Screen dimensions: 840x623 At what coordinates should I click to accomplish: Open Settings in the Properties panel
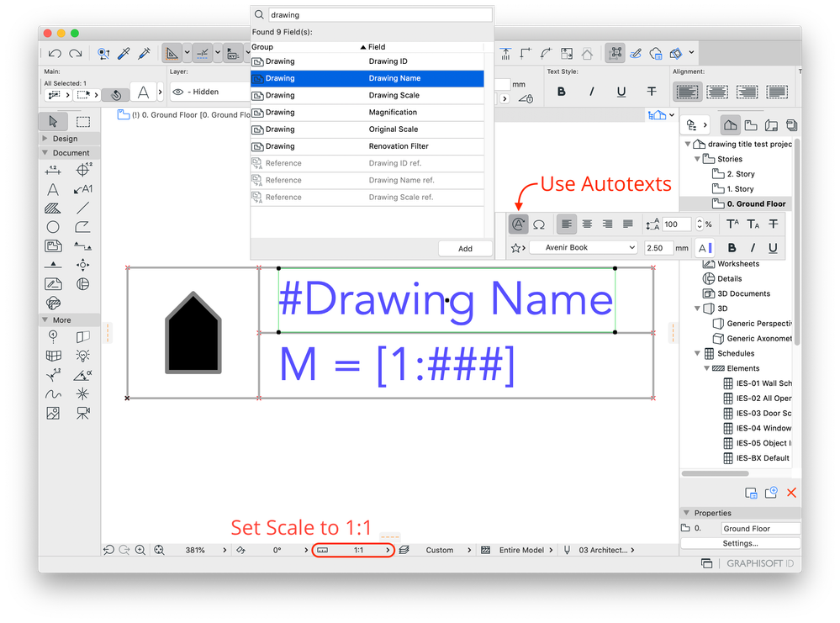[739, 542]
